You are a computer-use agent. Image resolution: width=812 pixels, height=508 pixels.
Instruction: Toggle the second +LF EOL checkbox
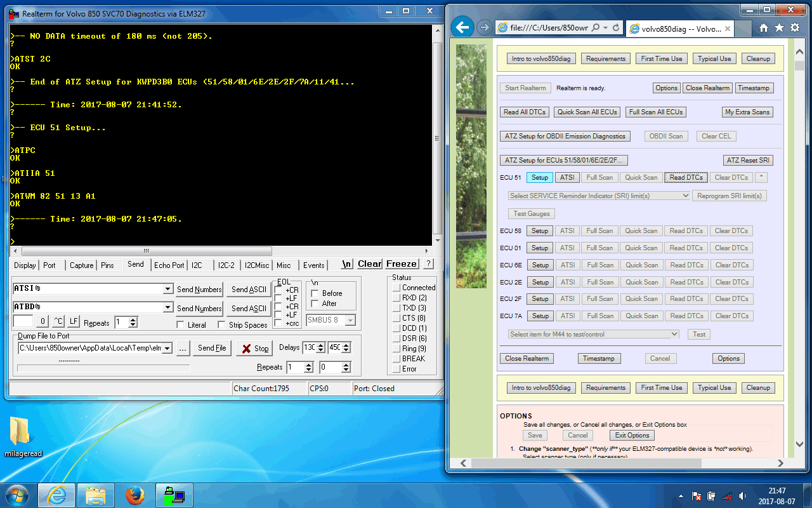(x=278, y=315)
